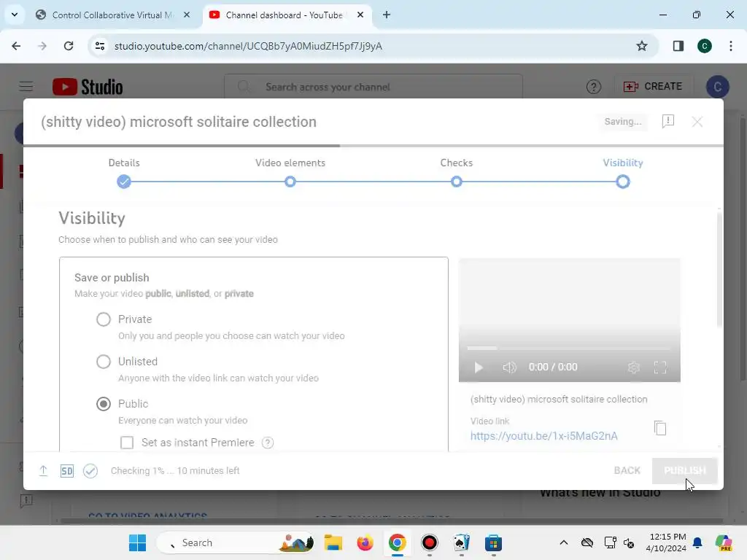Click the checks complete checkmark icon
Screen dimensions: 747x560
click(90, 471)
